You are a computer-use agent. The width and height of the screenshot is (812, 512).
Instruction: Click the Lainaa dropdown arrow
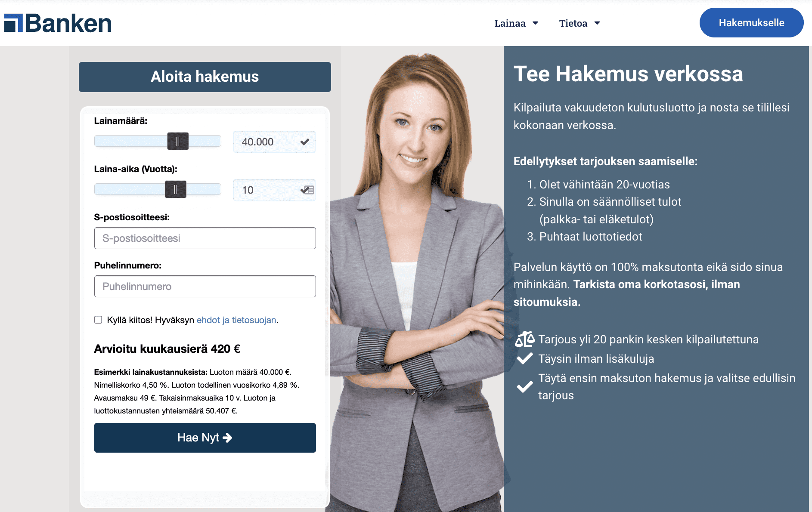point(535,23)
